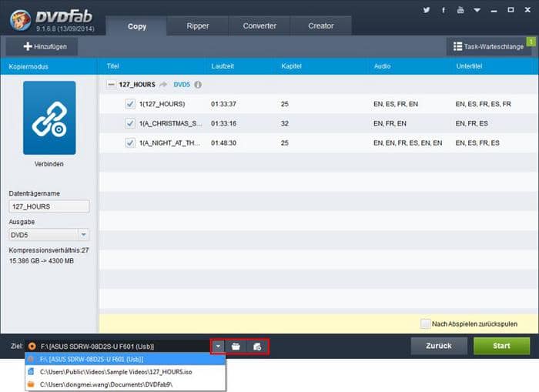This screenshot has height=392, width=539.
Task: Uncheck the 1(A_CHRISTMAS_S... title checkbox
Action: click(130, 123)
